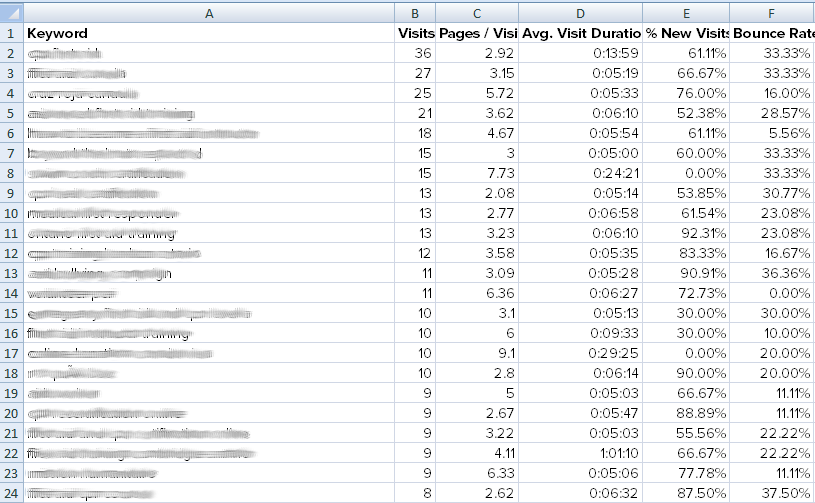This screenshot has width=815, height=503.
Task: Select the blurred keyword cell in row 15
Action: [209, 313]
